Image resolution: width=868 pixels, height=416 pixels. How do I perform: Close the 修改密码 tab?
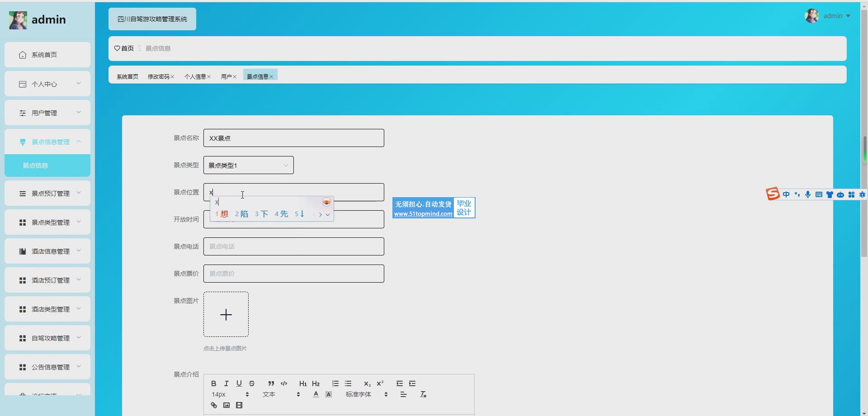(x=172, y=77)
